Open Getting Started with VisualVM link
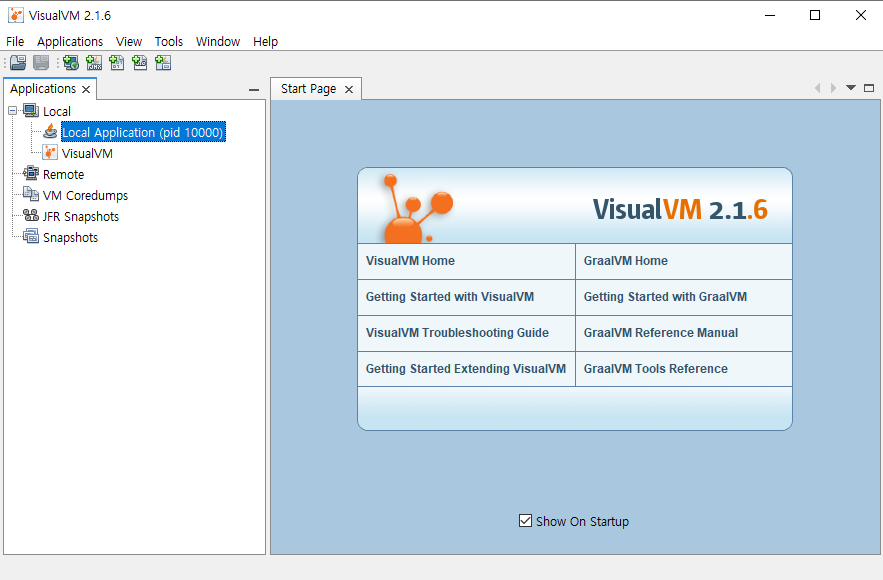This screenshot has width=883, height=580. (x=449, y=297)
